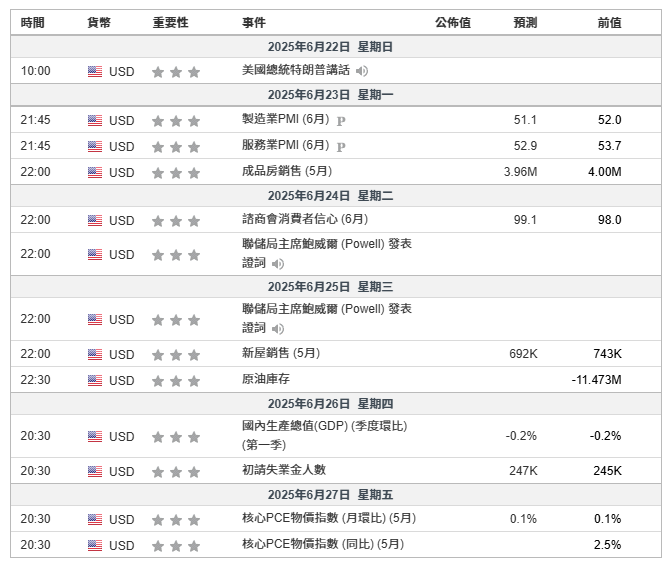
Task: Click the 時間 column header
Action: click(33, 23)
